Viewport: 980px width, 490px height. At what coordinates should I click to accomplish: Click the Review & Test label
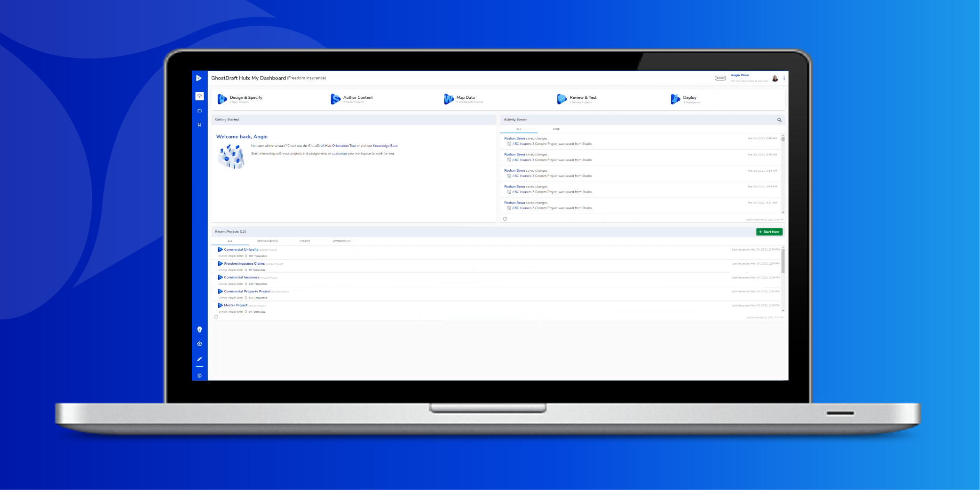(x=583, y=97)
